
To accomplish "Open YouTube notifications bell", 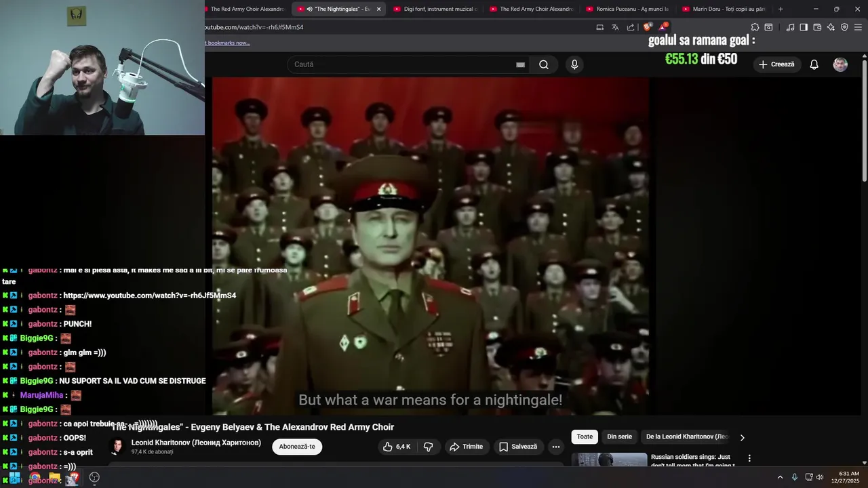I will point(814,64).
